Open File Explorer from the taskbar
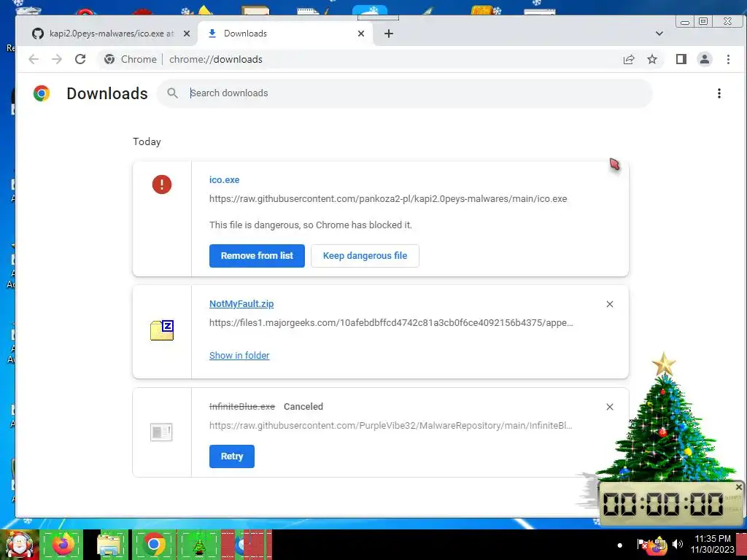This screenshot has height=560, width=747. point(109,544)
